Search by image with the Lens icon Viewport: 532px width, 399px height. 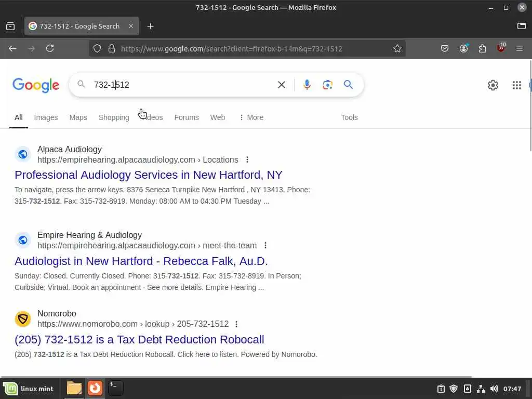327,85
